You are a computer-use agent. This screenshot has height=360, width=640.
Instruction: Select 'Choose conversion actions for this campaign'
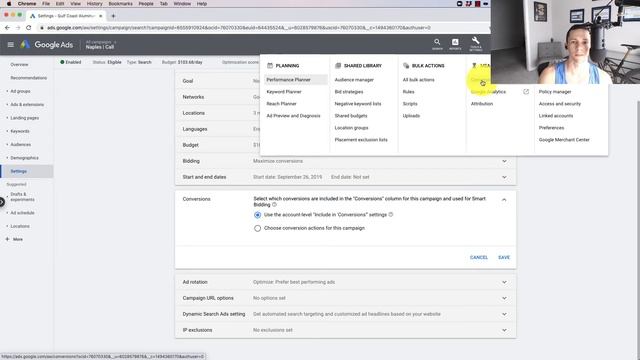click(258, 228)
